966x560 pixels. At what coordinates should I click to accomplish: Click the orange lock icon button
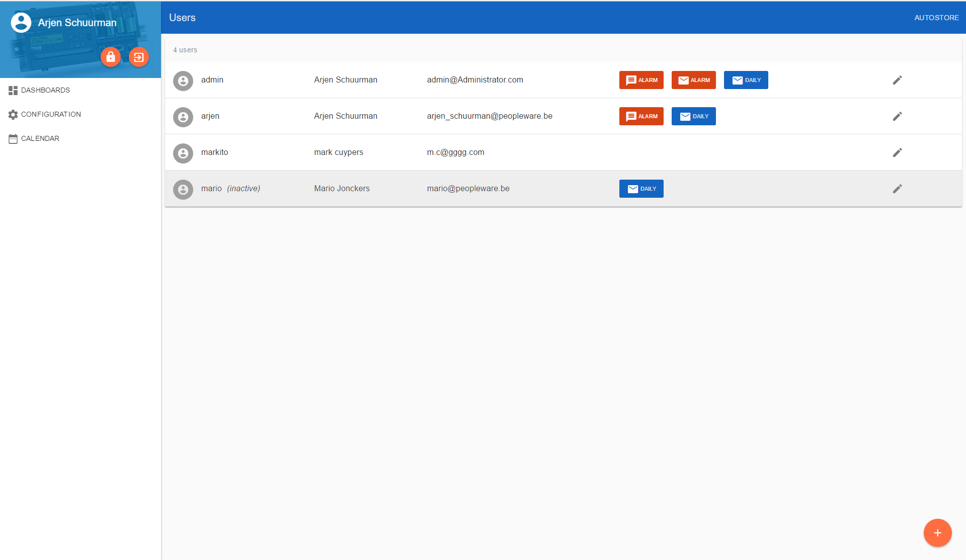pyautogui.click(x=111, y=57)
